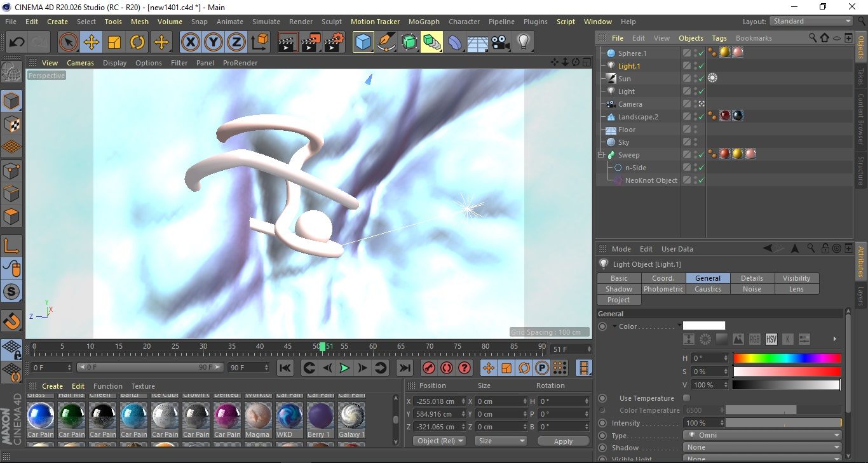Open User Data in Attributes panel
The height and width of the screenshot is (463, 868).
coord(677,249)
